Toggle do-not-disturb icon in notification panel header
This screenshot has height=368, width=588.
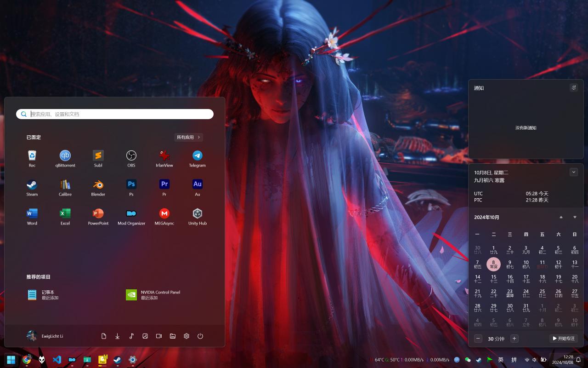(x=573, y=88)
